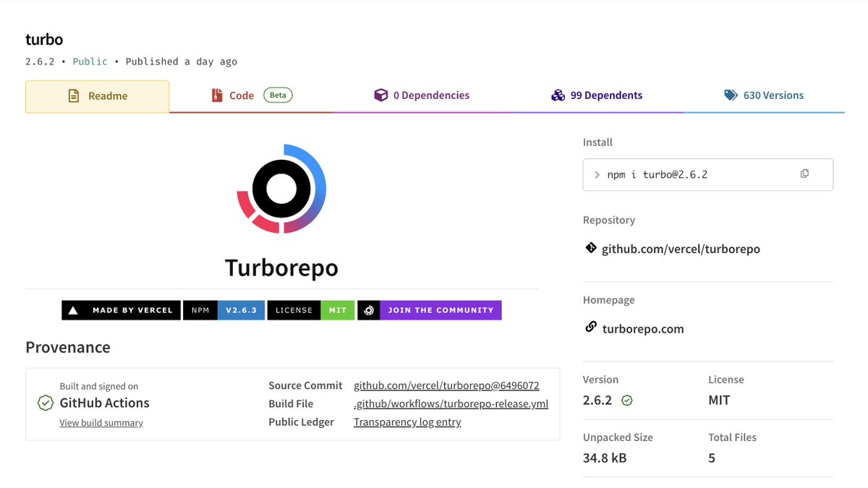Click the GitHub Actions signed badge icon

[x=46, y=403]
